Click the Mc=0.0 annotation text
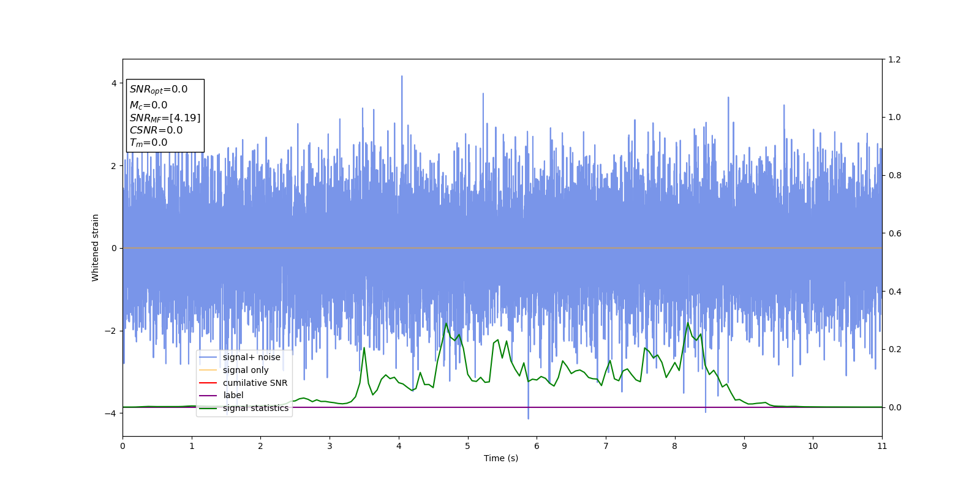Screen dimensions: 980x490 [x=148, y=105]
